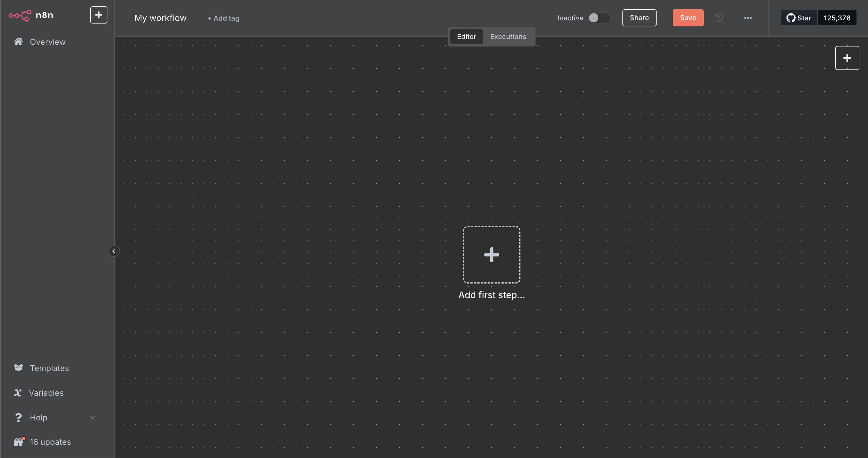868x458 pixels.
Task: Click Add first step on the canvas
Action: [x=491, y=255]
